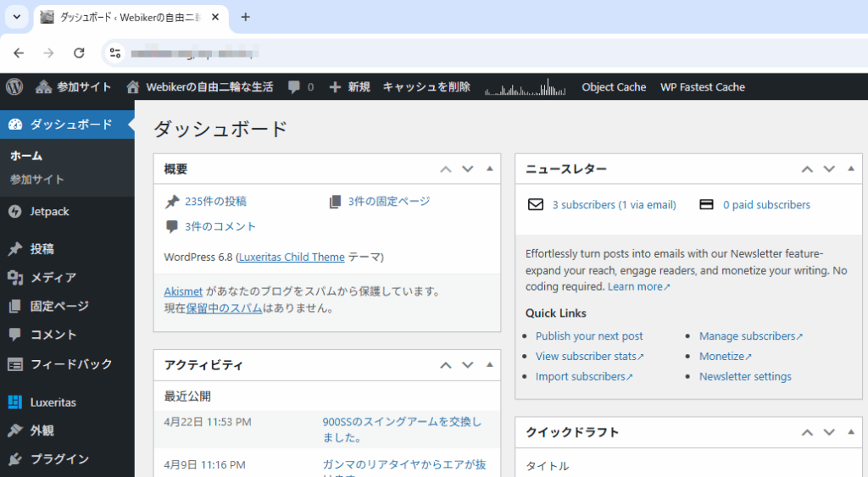Open Newsletter settings link
This screenshot has width=868, height=477.
(x=745, y=377)
